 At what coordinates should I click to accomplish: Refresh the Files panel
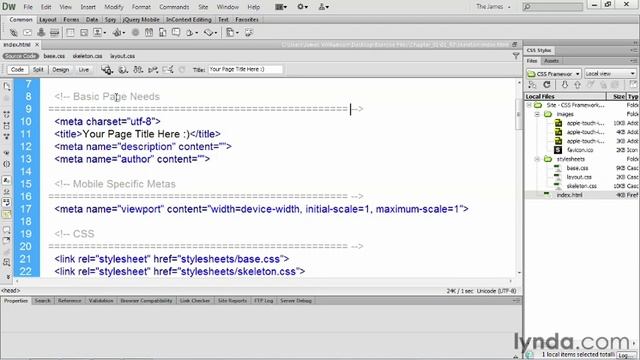click(x=547, y=85)
